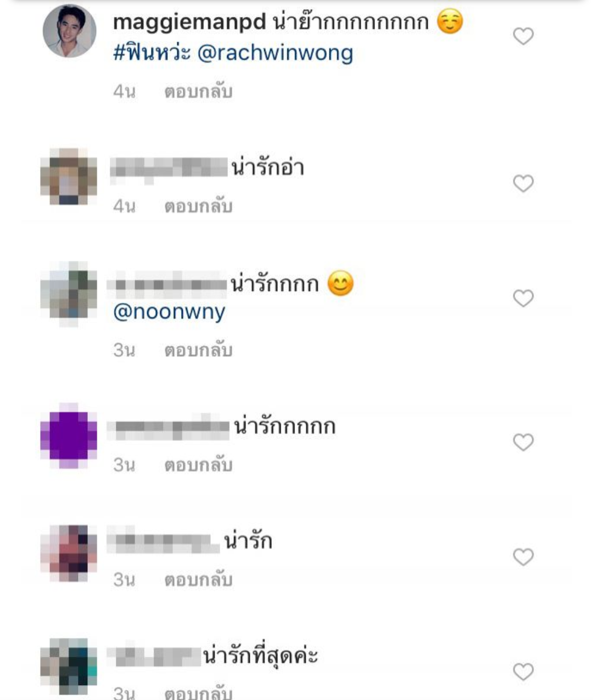Like the comment mentioning @noonwny
This screenshot has width=593, height=700.
523,298
